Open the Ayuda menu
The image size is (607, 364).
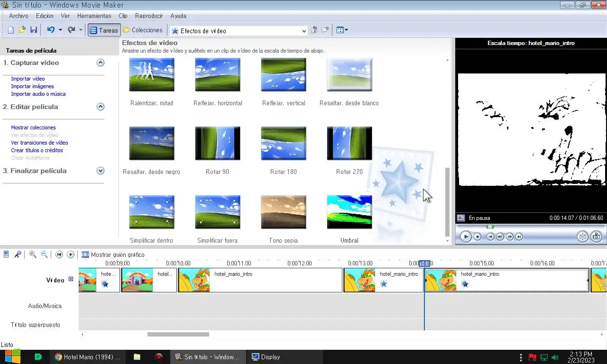(178, 16)
